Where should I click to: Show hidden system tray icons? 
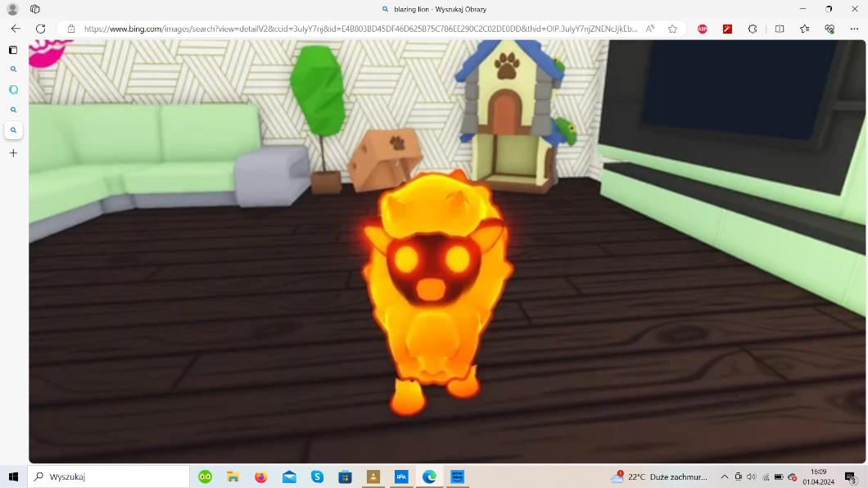click(x=724, y=477)
